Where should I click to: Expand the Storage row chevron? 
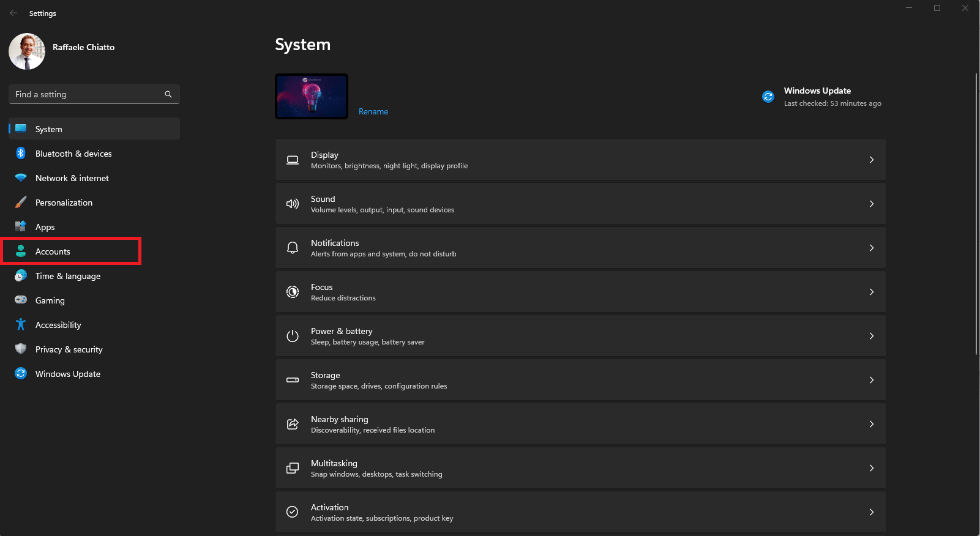coord(872,380)
